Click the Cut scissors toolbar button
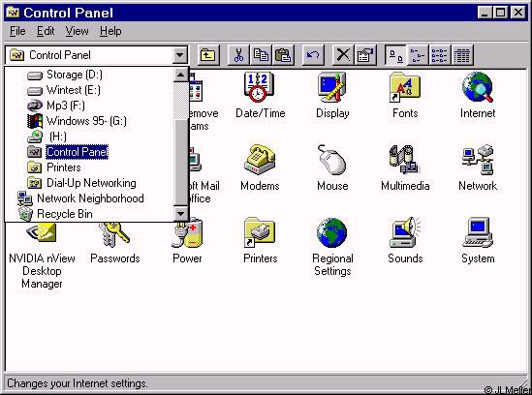The height and width of the screenshot is (395, 532). [x=238, y=55]
